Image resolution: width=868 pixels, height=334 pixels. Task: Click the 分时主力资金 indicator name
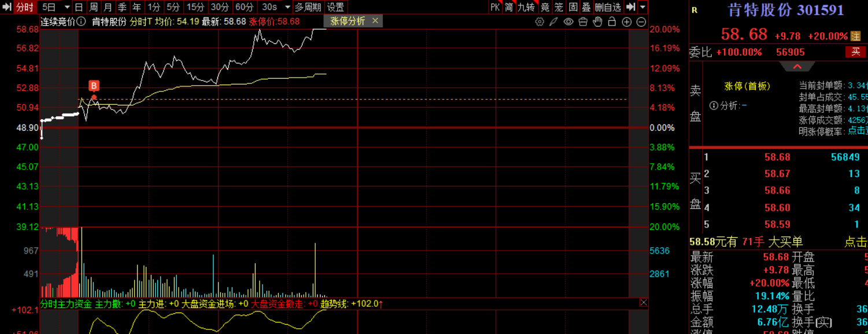click(x=66, y=303)
